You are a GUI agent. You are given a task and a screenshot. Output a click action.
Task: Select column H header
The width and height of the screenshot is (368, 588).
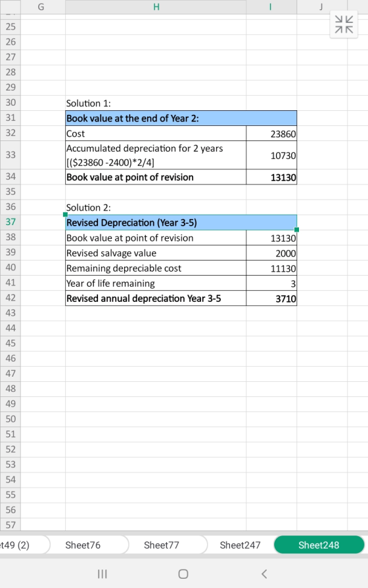tap(156, 7)
